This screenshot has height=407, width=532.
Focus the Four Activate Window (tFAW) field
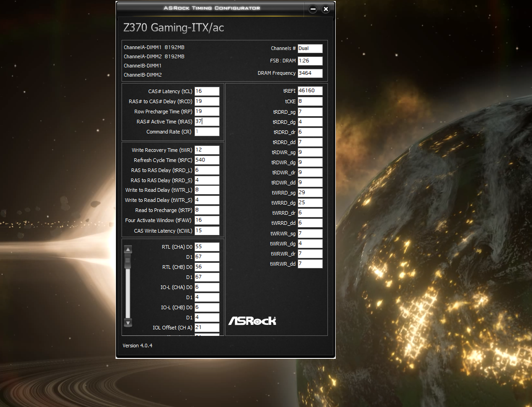pos(207,220)
